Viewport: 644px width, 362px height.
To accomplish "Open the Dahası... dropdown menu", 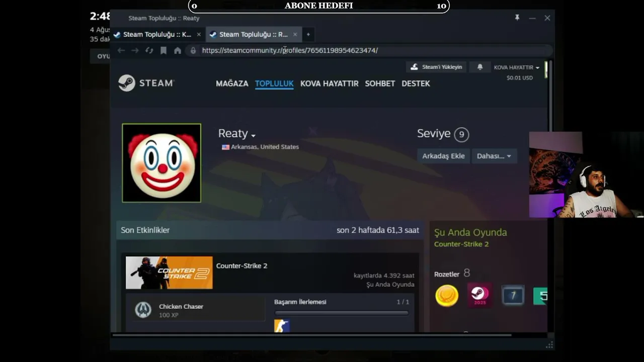I will [x=494, y=156].
